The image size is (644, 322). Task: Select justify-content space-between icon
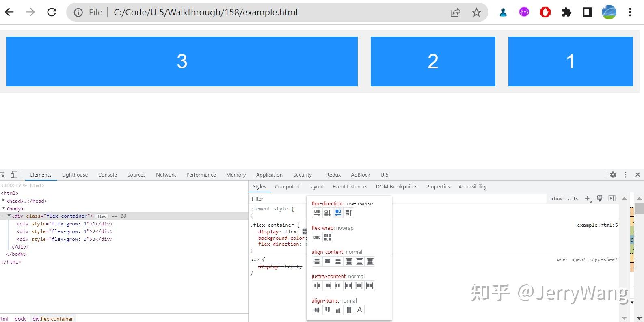349,285
